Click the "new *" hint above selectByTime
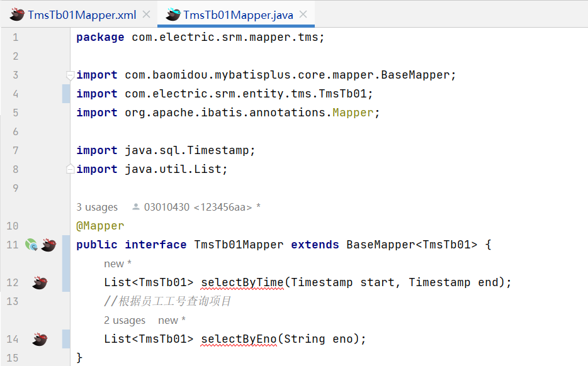The width and height of the screenshot is (588, 366). (116, 263)
